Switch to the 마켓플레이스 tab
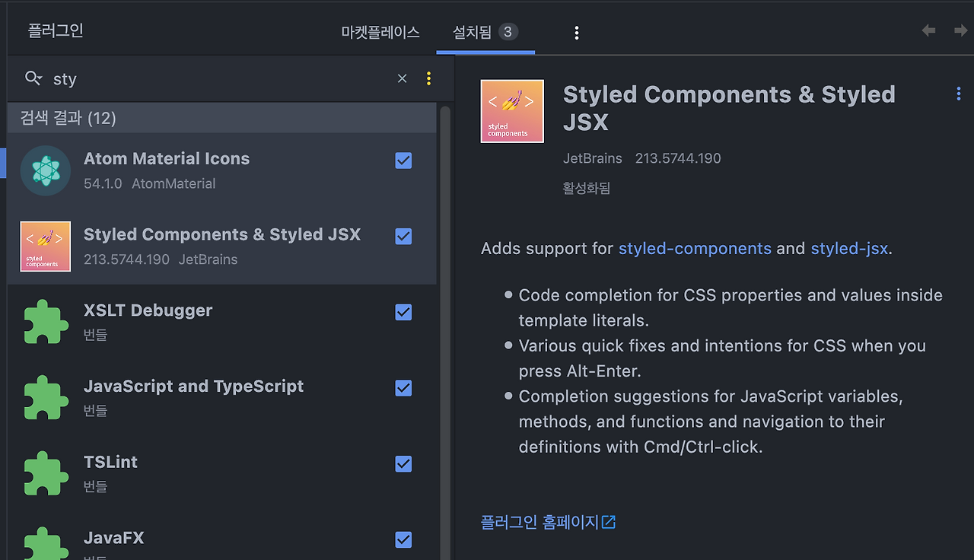This screenshot has width=974, height=560. pyautogui.click(x=380, y=32)
